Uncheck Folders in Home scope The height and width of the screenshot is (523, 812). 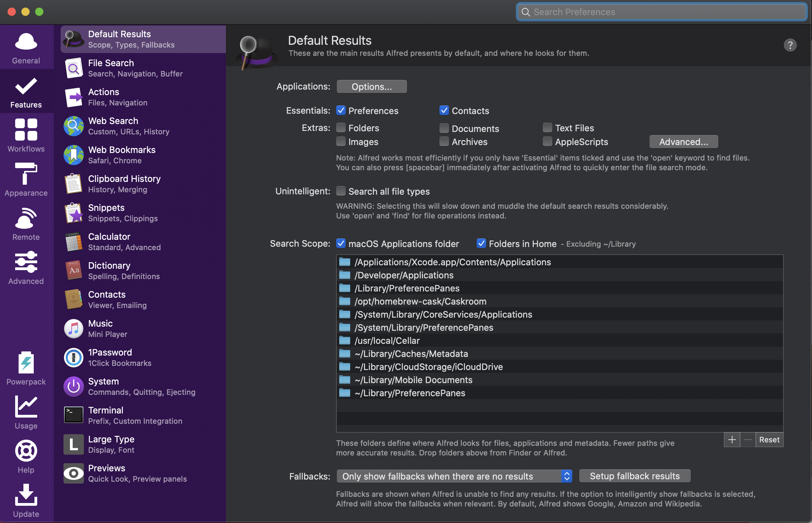pyautogui.click(x=481, y=244)
